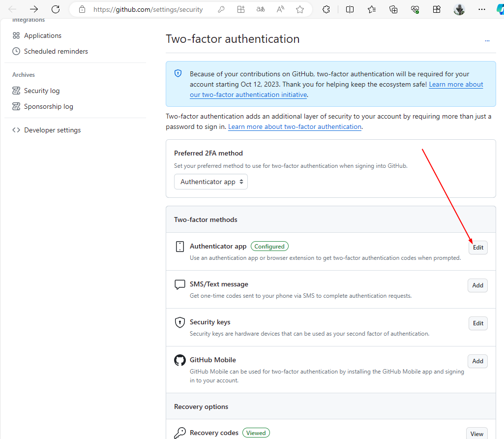Image resolution: width=504 pixels, height=439 pixels.
Task: Click the workspaces toolbar icon next to profile
Action: pyautogui.click(x=437, y=9)
